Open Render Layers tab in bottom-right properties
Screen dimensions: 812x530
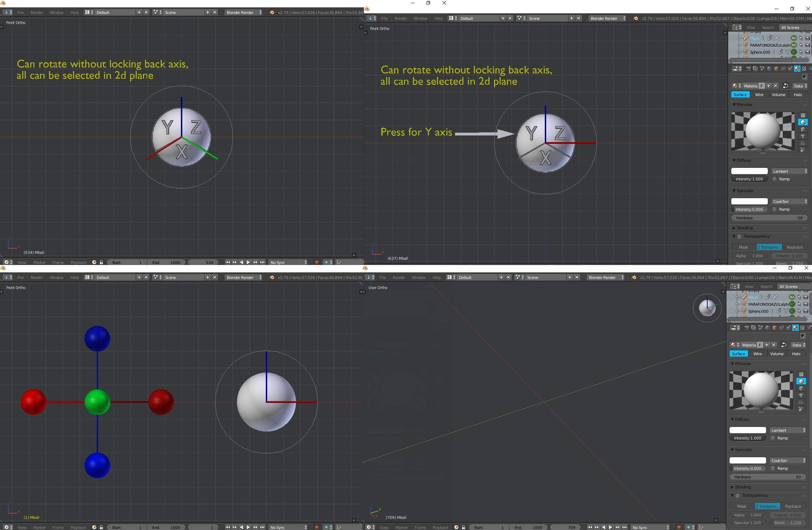pyautogui.click(x=753, y=328)
